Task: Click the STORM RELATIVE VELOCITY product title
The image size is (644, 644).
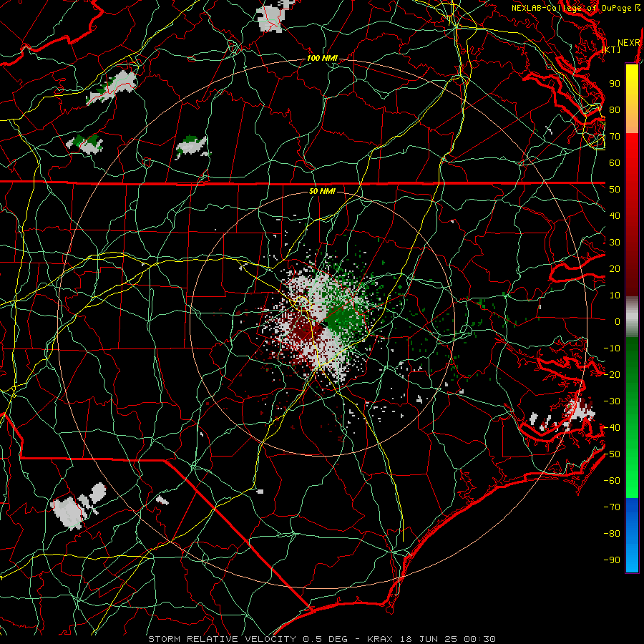Action: (x=222, y=639)
